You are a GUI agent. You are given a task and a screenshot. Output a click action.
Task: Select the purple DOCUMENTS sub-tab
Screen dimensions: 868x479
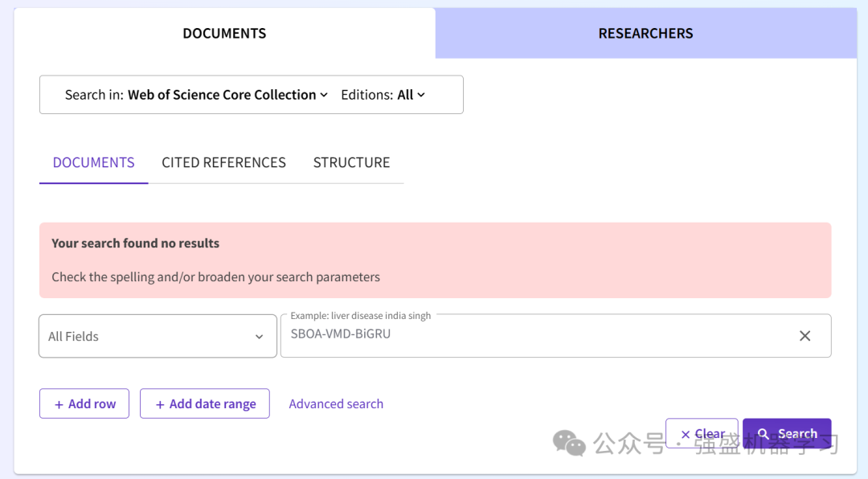click(93, 162)
